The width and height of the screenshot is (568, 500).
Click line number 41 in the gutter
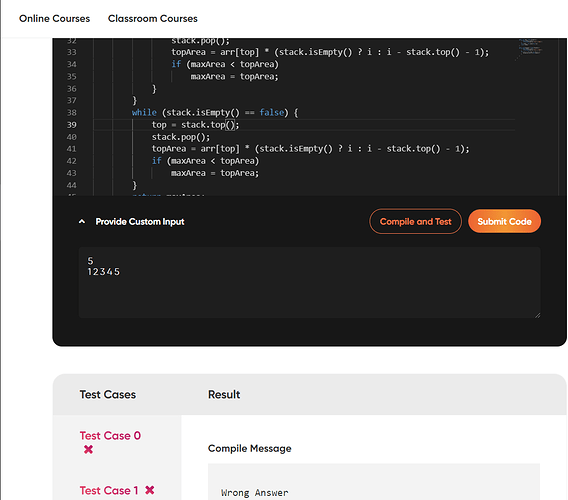coord(72,149)
